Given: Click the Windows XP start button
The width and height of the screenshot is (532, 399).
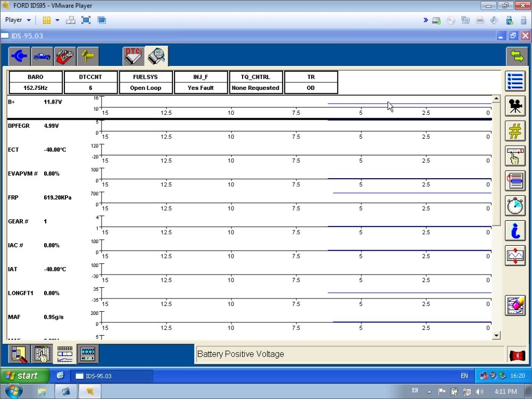Looking at the screenshot, I should [x=25, y=376].
